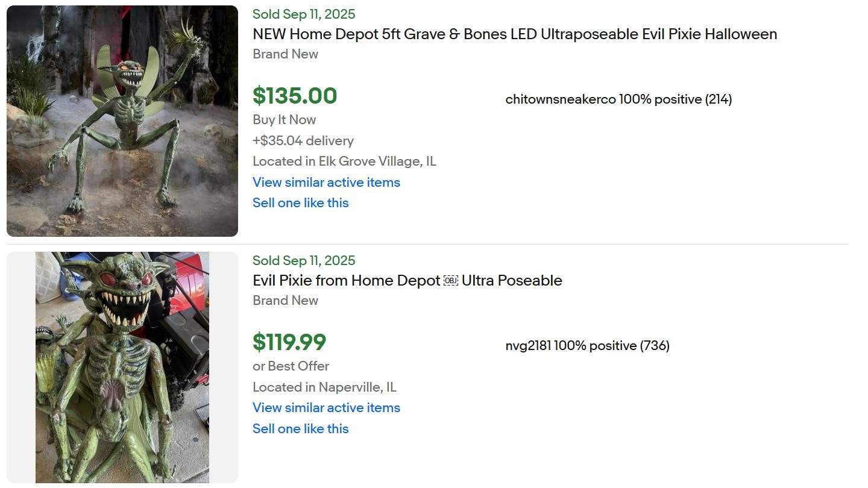Image resolution: width=868 pixels, height=488 pixels.
Task: Click the Sold Sep 11, 2025 label on second listing
Action: 304,260
